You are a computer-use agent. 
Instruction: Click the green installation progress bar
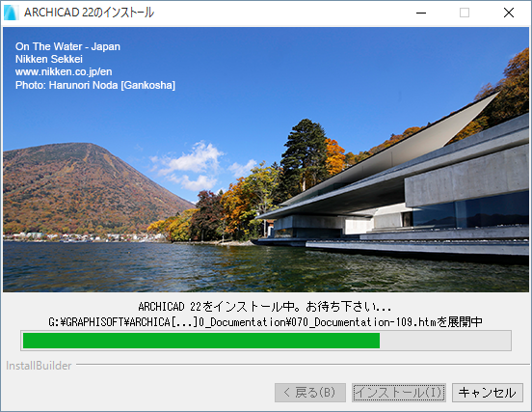(266, 341)
